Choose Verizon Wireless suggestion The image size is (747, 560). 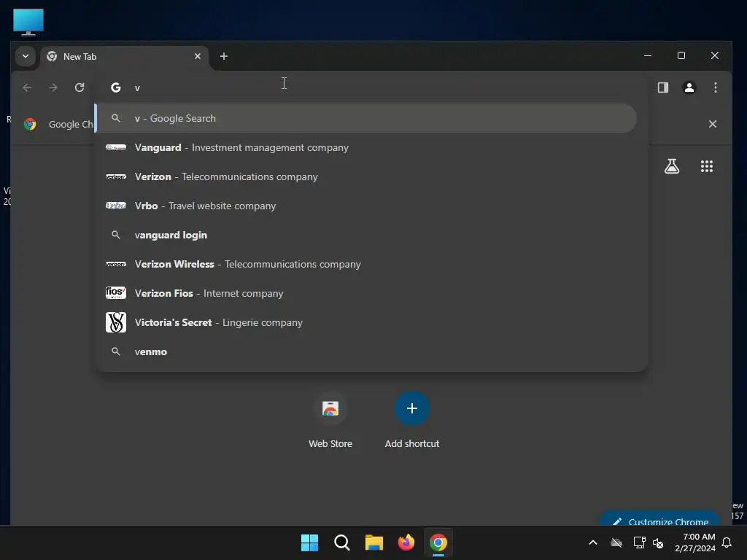coord(366,264)
